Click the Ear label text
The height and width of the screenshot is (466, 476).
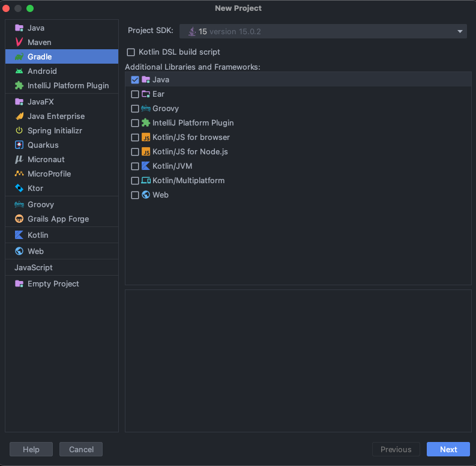[x=158, y=94]
